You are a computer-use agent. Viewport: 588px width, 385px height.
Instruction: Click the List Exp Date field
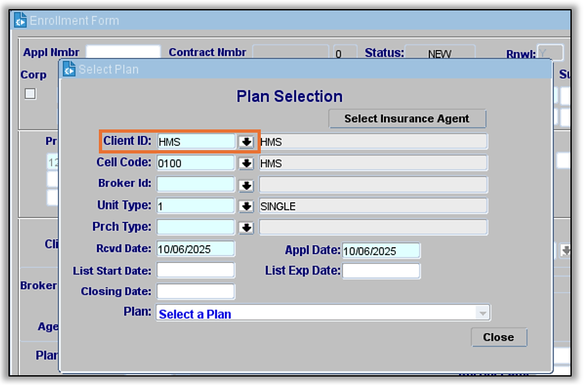[x=381, y=271]
